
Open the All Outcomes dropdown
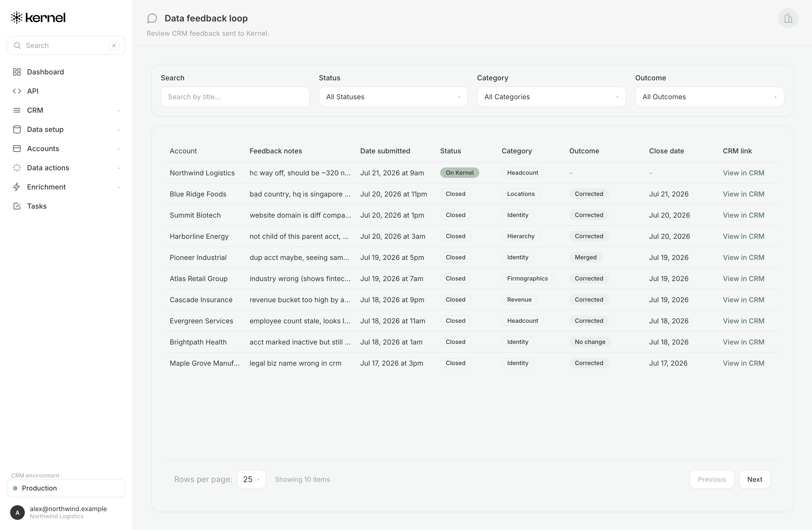click(709, 97)
